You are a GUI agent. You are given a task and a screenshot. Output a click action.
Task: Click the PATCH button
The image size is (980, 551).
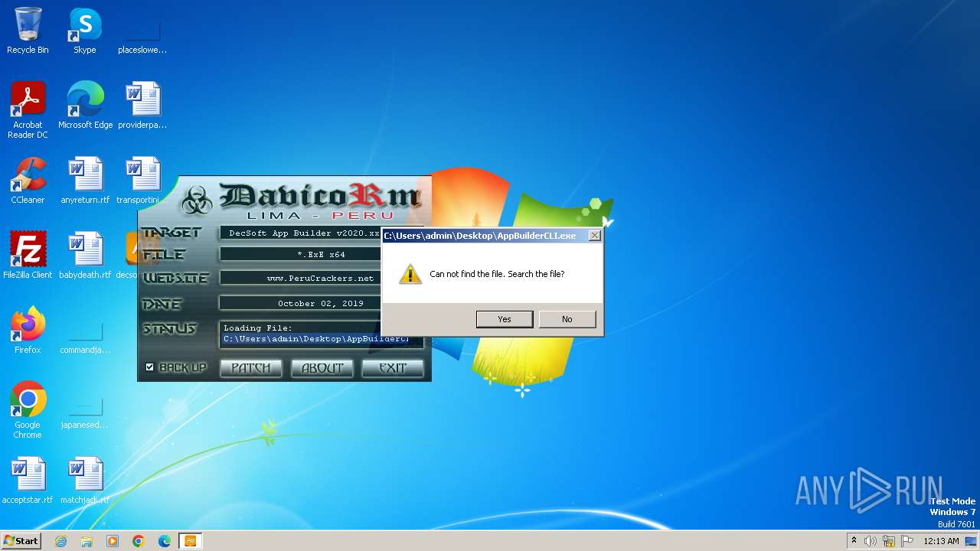coord(251,368)
